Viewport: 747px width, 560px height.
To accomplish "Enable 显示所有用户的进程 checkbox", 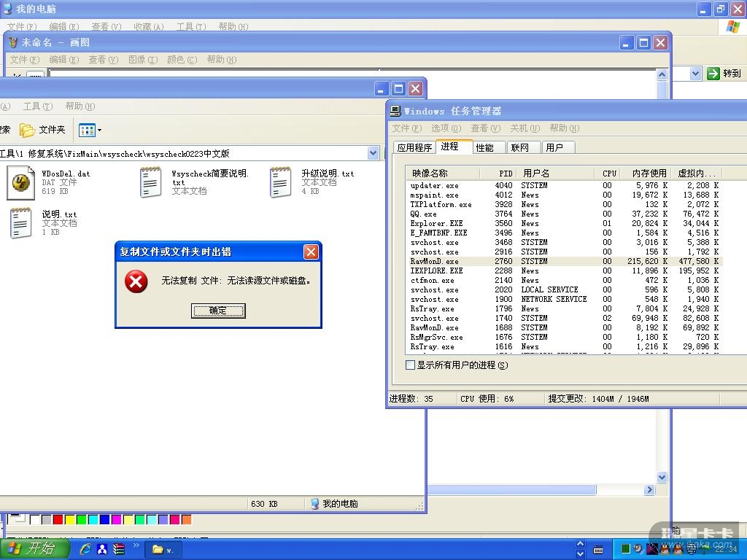I will (410, 365).
